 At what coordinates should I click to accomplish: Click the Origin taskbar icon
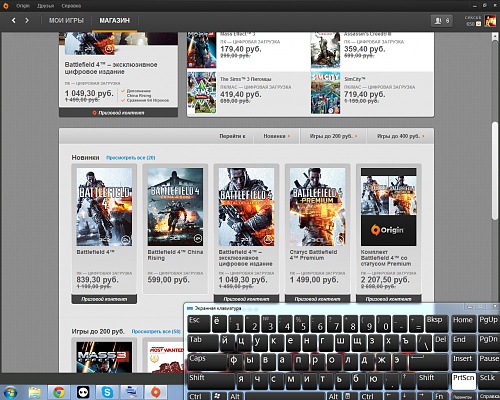[x=155, y=392]
